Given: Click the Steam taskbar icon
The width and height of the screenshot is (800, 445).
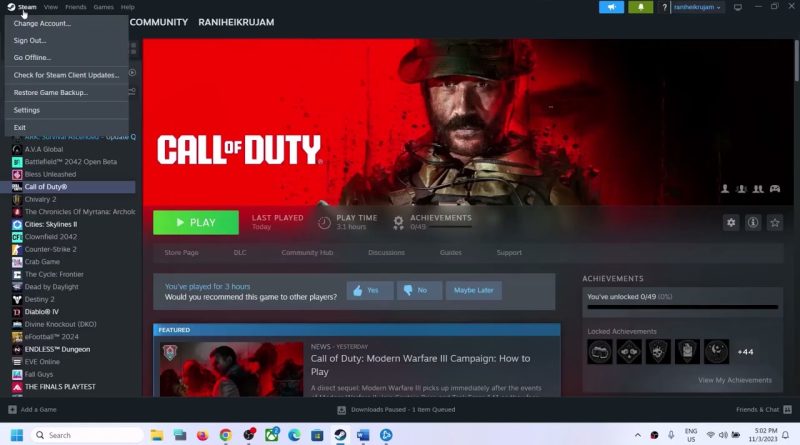Looking at the screenshot, I should pos(340,435).
